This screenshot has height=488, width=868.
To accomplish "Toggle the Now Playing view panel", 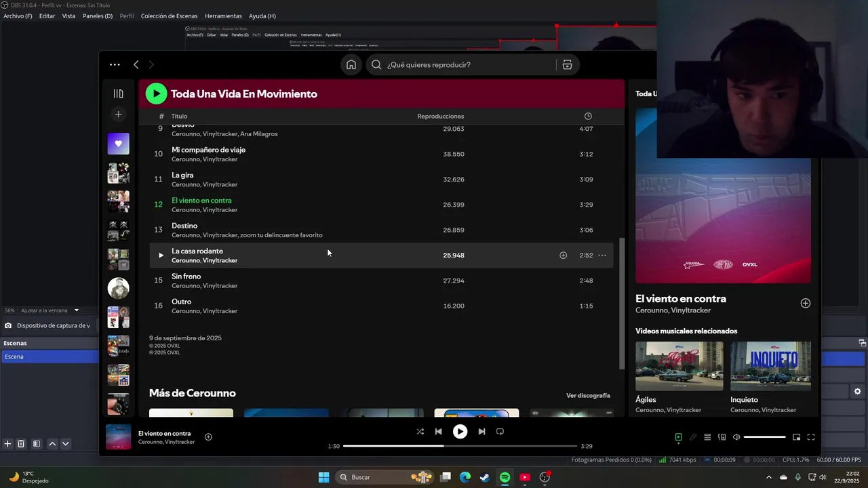I will click(678, 437).
